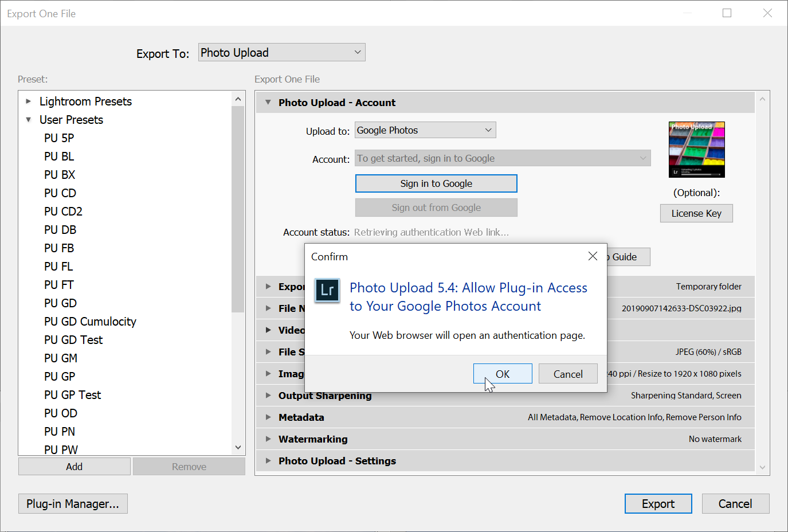Click the Lightroom Lr icon in Confirm dialog
The image size is (788, 532).
[327, 291]
